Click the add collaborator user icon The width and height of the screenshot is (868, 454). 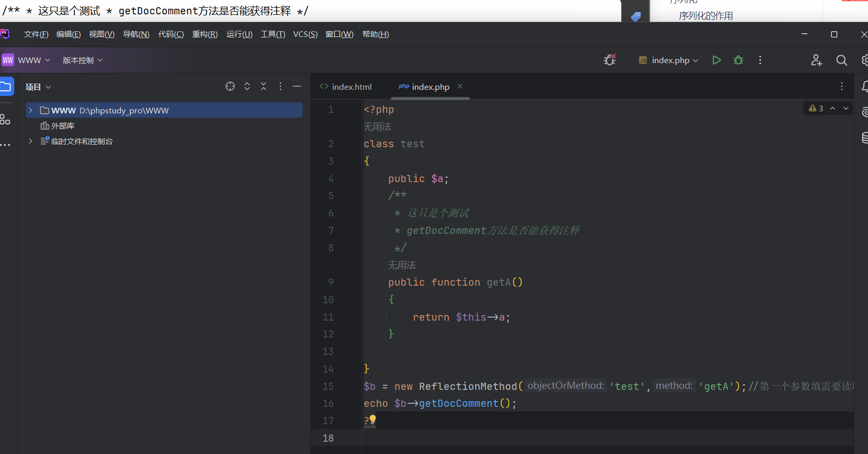[x=816, y=61]
